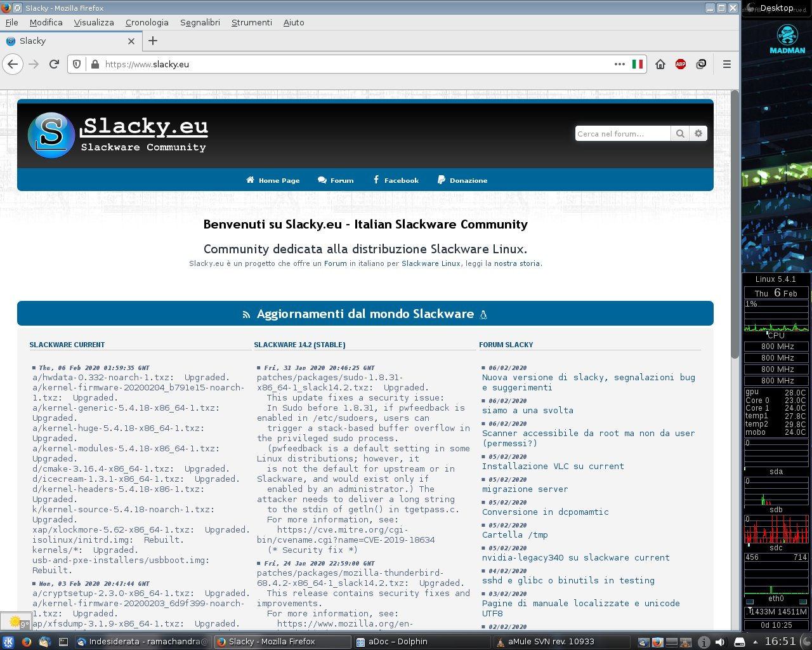Select the Slacky browser tab
The height and width of the screenshot is (650, 812).
coord(70,41)
